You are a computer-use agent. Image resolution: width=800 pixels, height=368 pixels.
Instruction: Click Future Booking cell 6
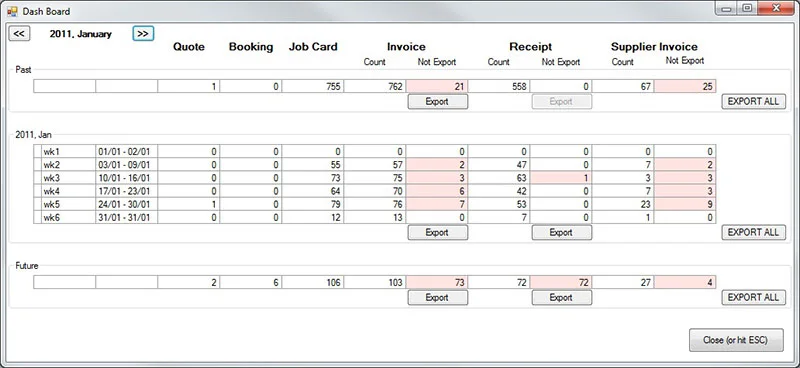251,282
